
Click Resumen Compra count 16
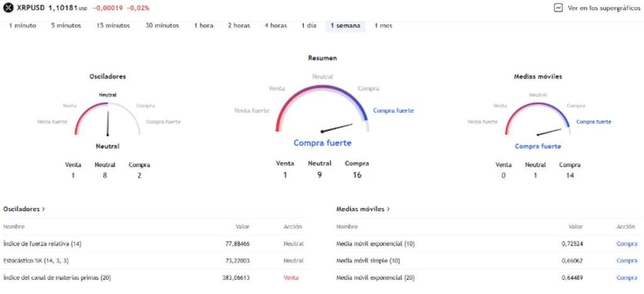(357, 175)
